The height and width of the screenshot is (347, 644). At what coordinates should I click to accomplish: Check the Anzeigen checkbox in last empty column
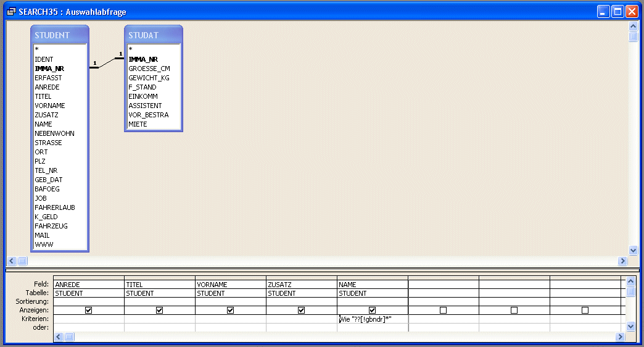(585, 311)
